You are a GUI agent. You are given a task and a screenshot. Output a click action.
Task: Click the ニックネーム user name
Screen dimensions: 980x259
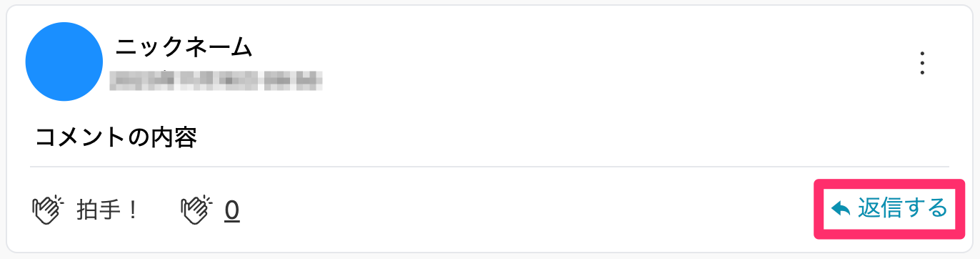(x=184, y=47)
